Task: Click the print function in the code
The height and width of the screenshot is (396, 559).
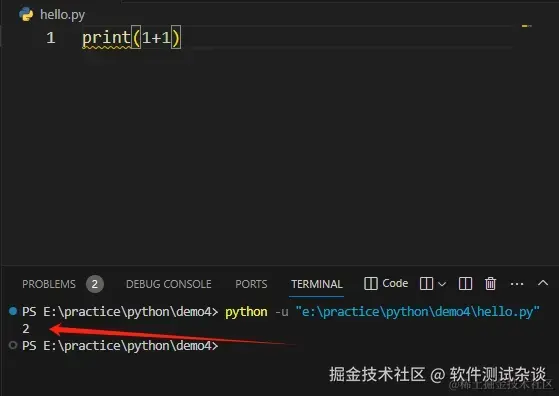Action: coord(106,38)
